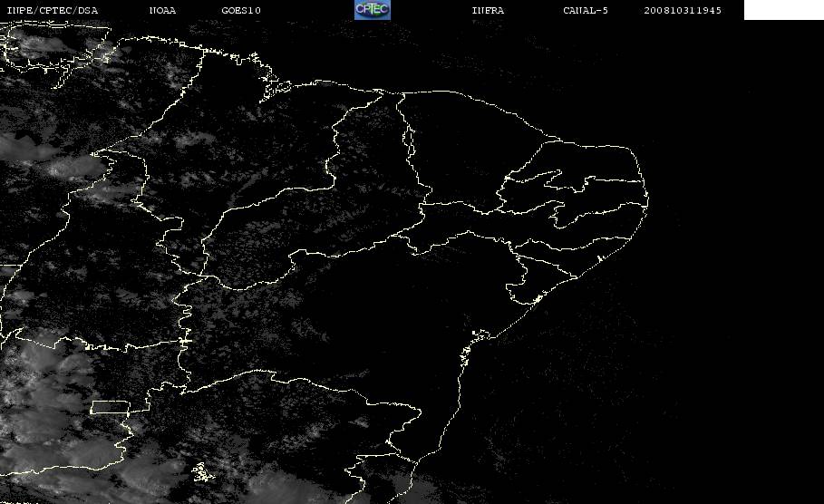Click the NOAA label in the header
Viewport: 824px width, 504px height.
(162, 11)
